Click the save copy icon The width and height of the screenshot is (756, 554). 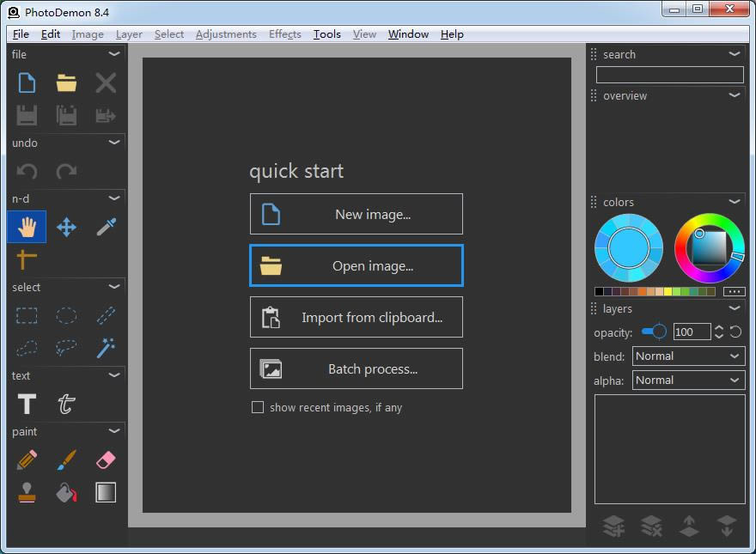[x=66, y=116]
